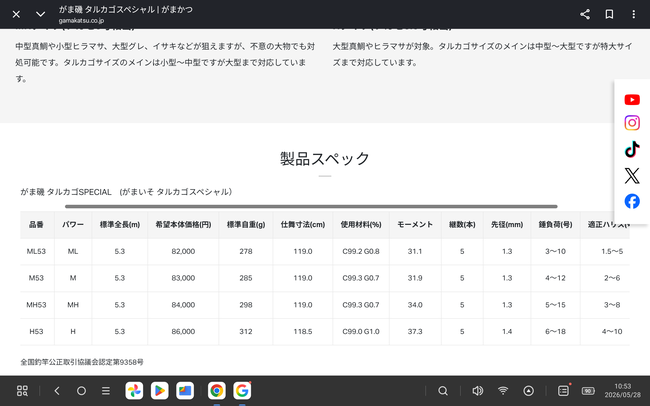Switch to Google app in taskbar
650x406 pixels.
[x=242, y=391]
